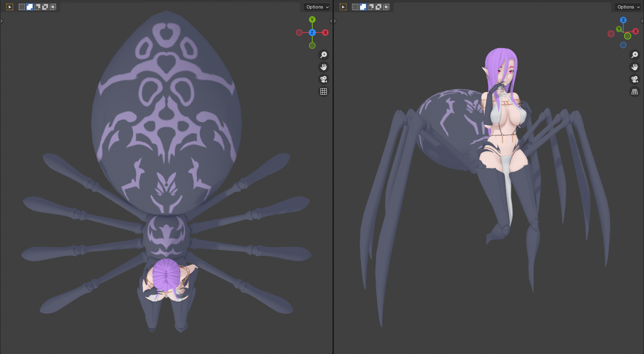This screenshot has width=644, height=354.
Task: Click zoom magnifier icon in left viewport
Action: (324, 55)
